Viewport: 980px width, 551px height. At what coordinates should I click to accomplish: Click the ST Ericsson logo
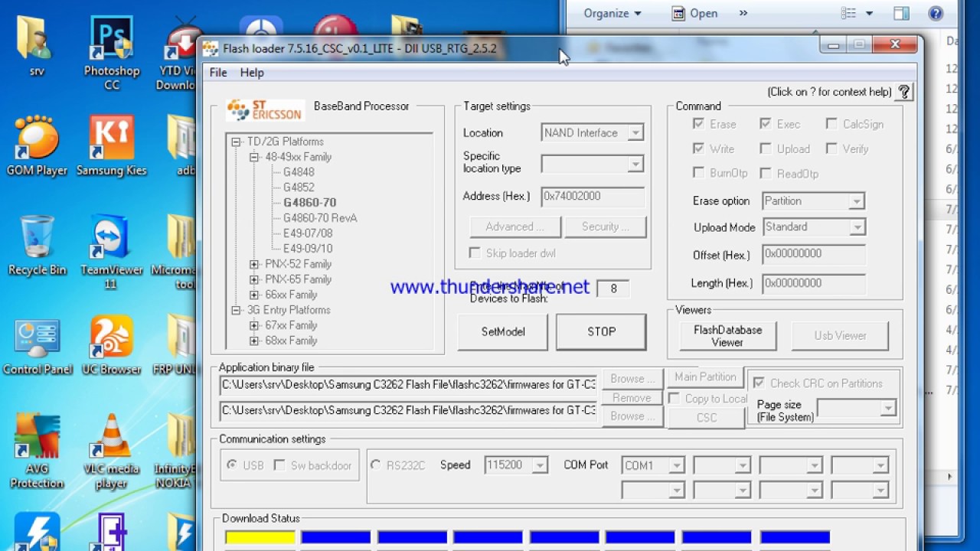pyautogui.click(x=265, y=109)
